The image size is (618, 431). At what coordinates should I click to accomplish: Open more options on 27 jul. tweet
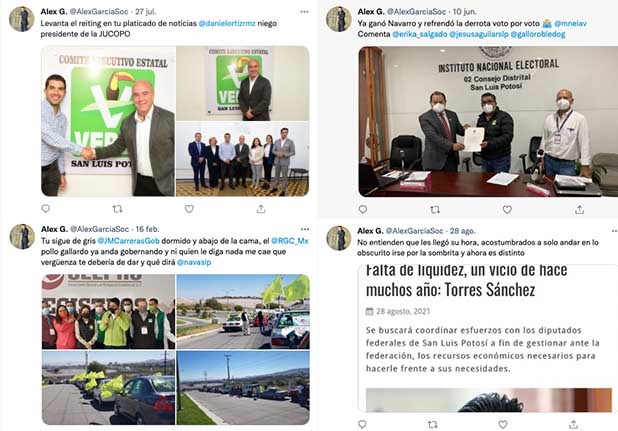tap(304, 12)
